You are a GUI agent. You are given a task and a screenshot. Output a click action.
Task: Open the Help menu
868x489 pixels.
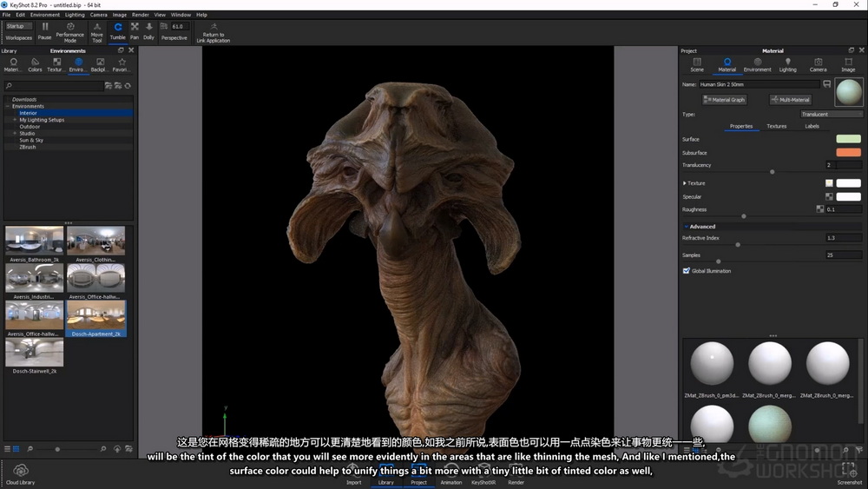(x=201, y=15)
